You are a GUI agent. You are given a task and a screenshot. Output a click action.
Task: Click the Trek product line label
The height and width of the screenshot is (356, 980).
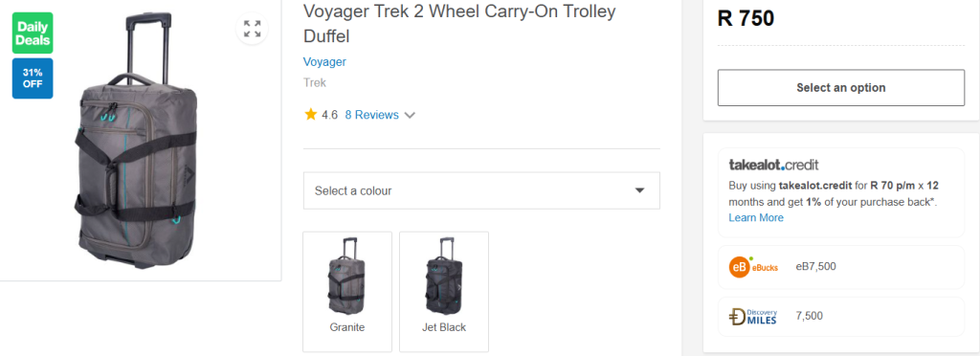(314, 82)
